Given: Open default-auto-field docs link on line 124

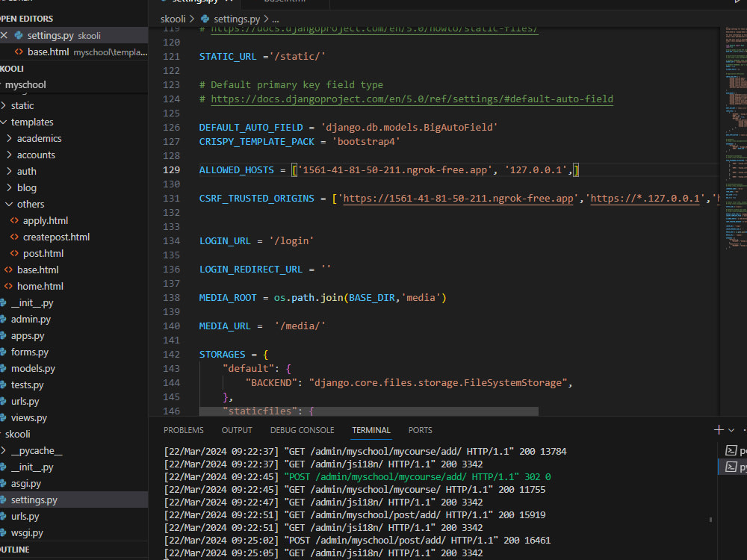Looking at the screenshot, I should [x=412, y=99].
